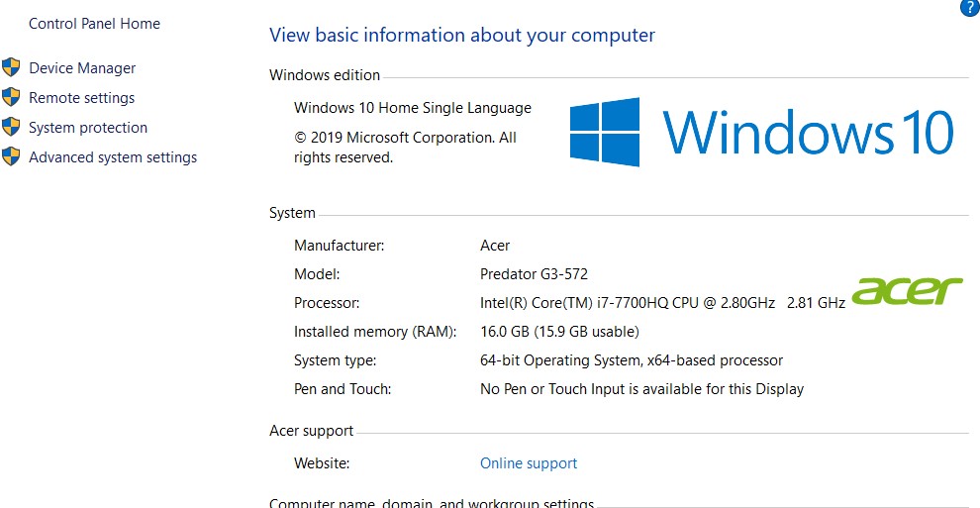Open Remote settings link
This screenshot has height=508, width=980.
[81, 98]
